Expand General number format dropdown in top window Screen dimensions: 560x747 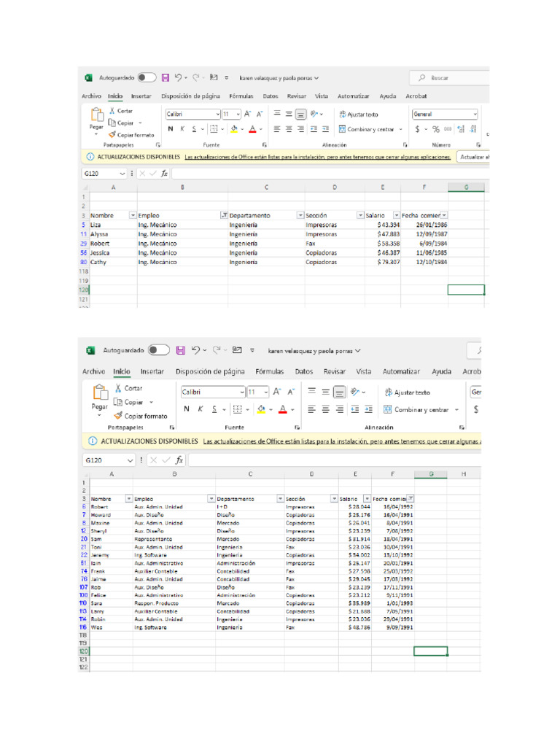pyautogui.click(x=475, y=115)
